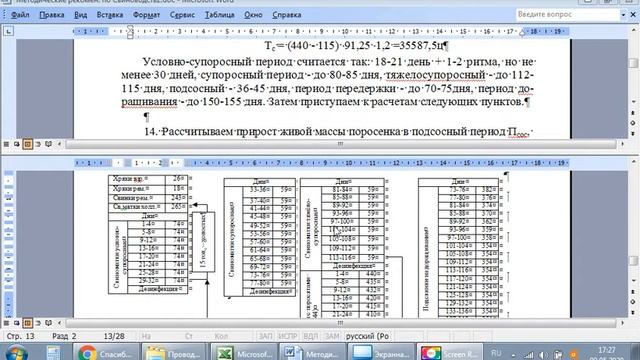Click volume speaker icon in tray
The image size is (640, 360).
coord(543,355)
